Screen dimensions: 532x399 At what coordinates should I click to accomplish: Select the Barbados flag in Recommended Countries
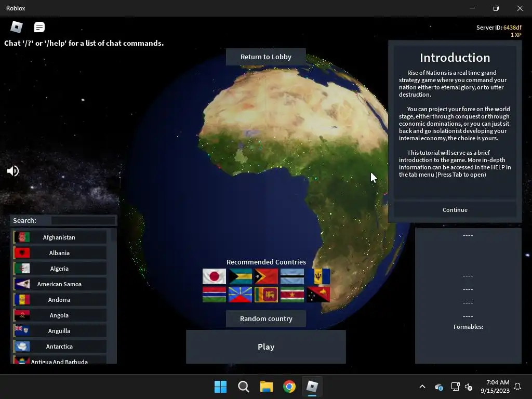click(x=318, y=276)
